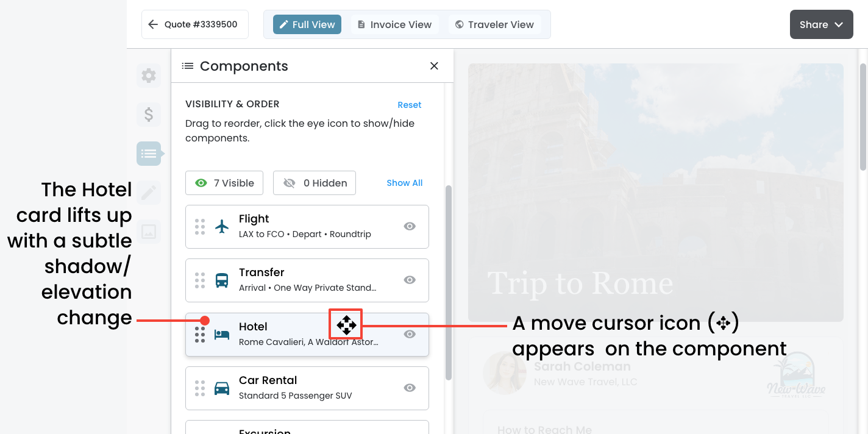Open the image sidebar panel
The width and height of the screenshot is (868, 434).
149,232
